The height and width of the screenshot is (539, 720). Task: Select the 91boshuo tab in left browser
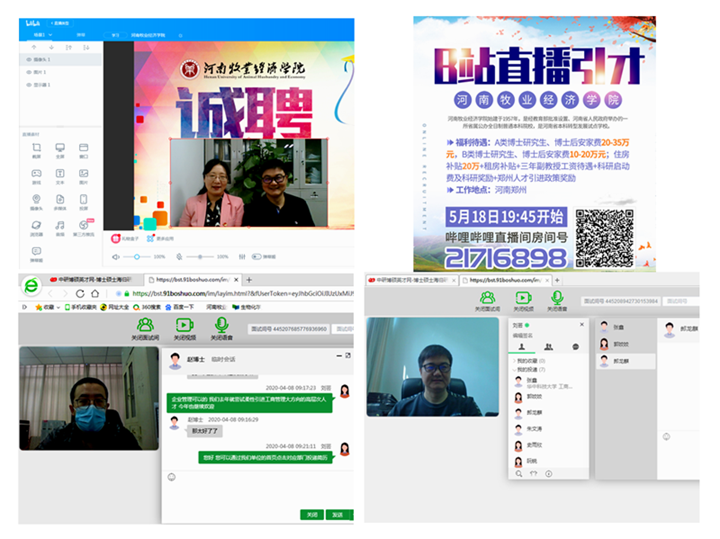tap(192, 280)
